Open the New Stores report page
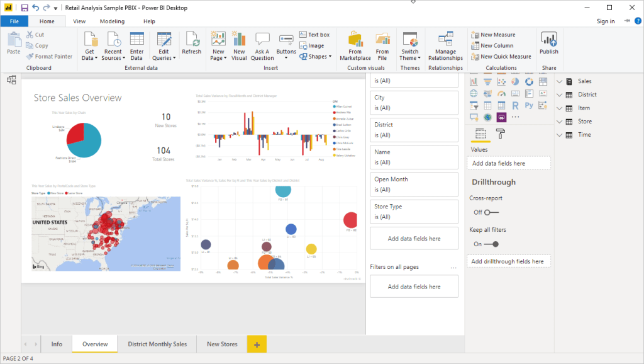Image resolution: width=644 pixels, height=364 pixels. [221, 344]
